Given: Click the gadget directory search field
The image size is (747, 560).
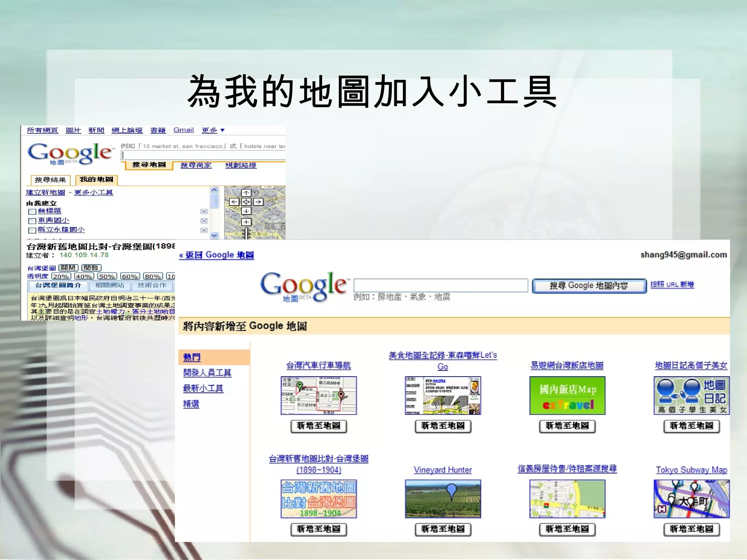Looking at the screenshot, I should 441,285.
